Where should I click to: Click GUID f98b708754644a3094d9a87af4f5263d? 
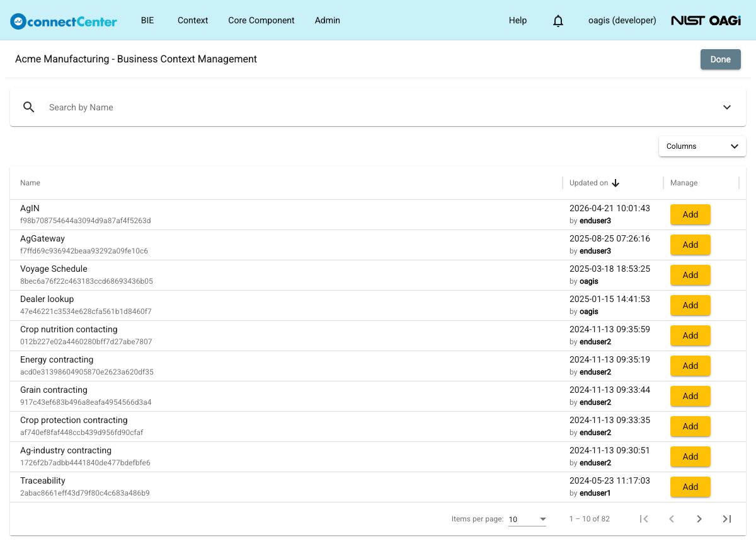click(x=85, y=221)
